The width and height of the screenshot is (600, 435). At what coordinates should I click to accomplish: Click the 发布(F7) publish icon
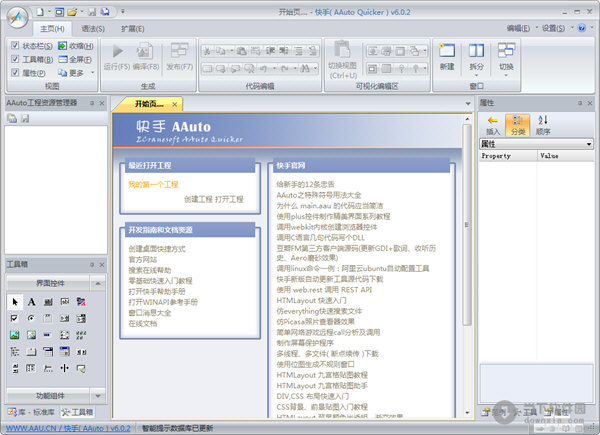179,51
